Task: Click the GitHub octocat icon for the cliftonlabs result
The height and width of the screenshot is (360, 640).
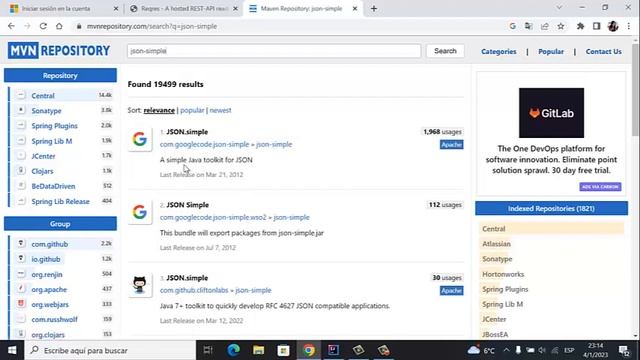Action: click(x=140, y=285)
